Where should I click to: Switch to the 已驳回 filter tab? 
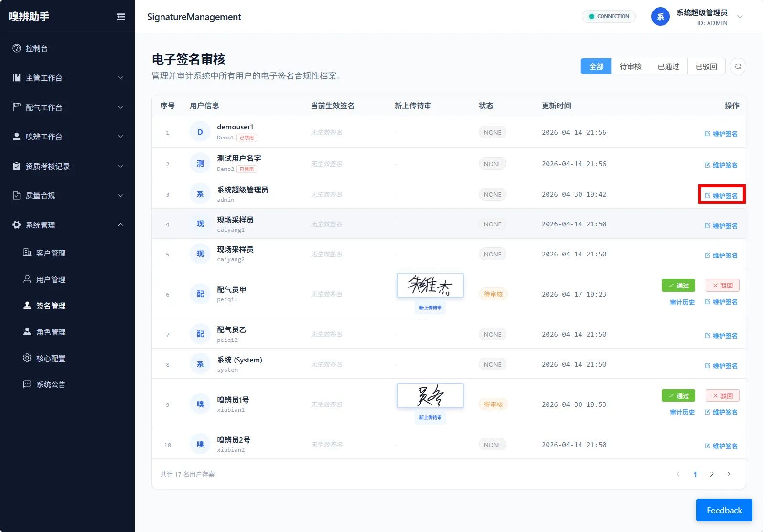tap(706, 66)
